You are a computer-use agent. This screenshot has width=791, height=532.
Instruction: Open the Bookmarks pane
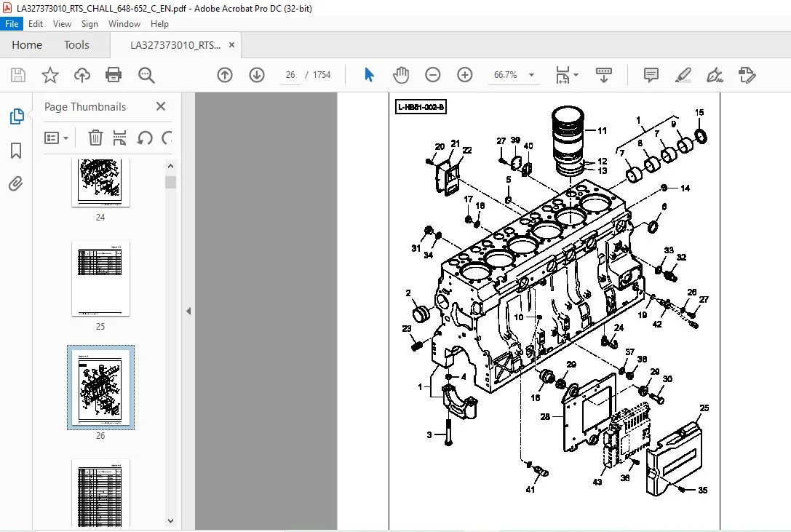(16, 151)
